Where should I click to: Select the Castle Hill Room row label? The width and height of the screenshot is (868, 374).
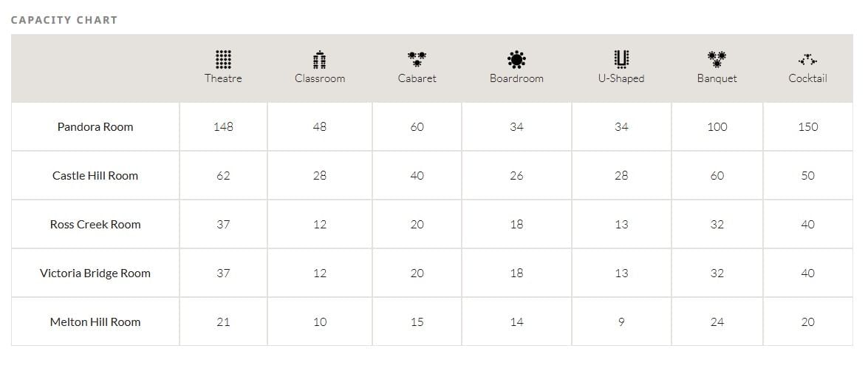tap(95, 176)
